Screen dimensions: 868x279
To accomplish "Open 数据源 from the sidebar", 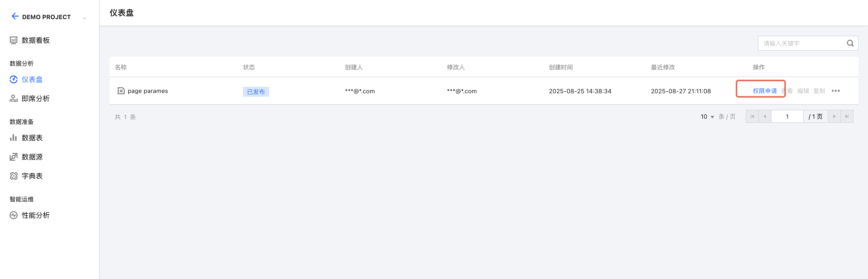I will click(x=32, y=157).
